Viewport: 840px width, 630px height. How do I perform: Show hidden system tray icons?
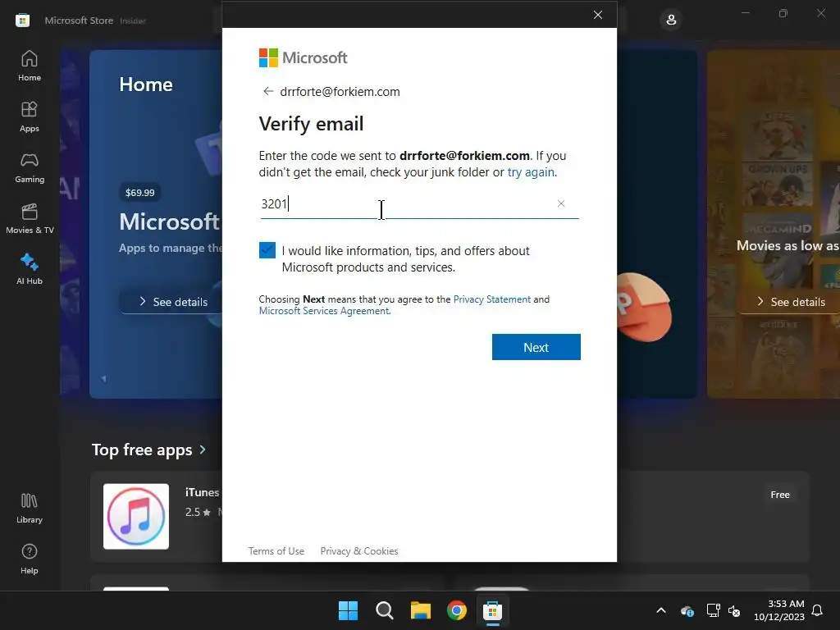pyautogui.click(x=661, y=610)
